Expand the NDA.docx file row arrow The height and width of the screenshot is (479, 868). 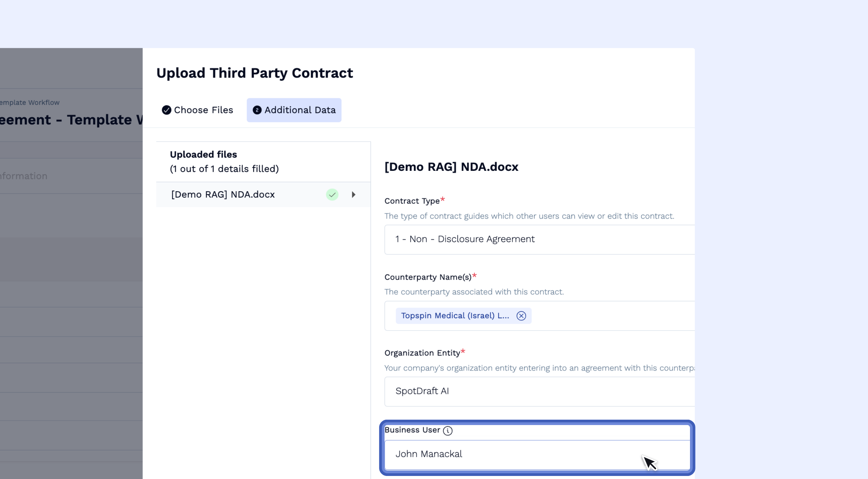click(x=354, y=195)
